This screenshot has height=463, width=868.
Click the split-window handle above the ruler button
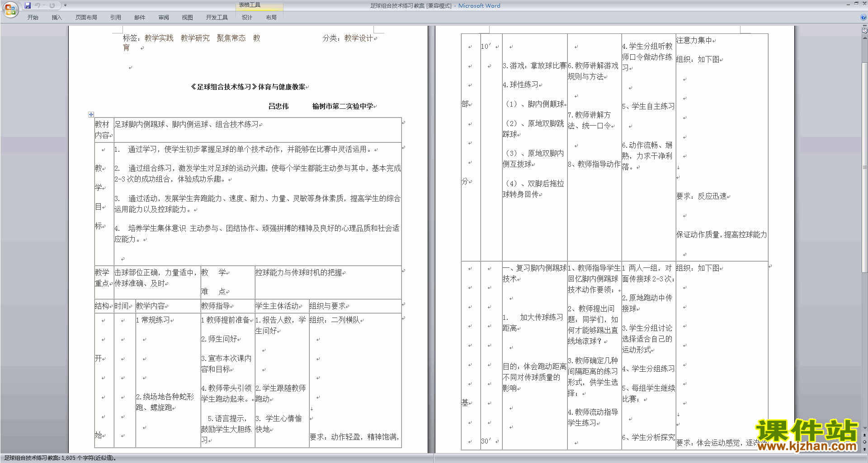click(x=865, y=26)
